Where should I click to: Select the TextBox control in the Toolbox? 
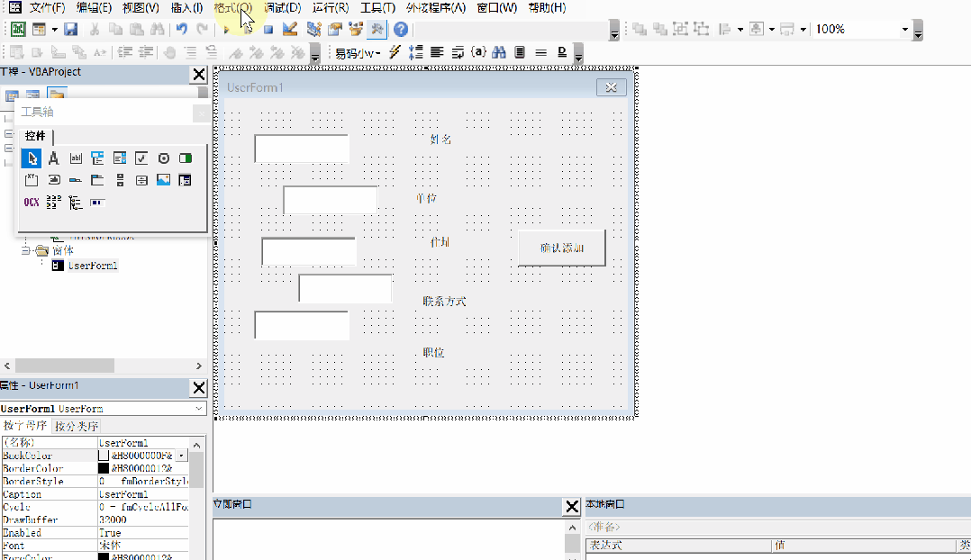tap(76, 158)
